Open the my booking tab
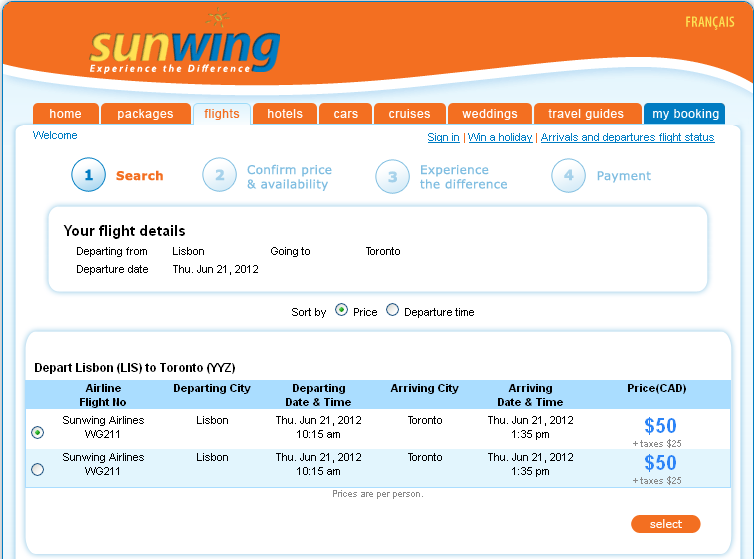Viewport: 754px width, 559px height. [x=685, y=114]
